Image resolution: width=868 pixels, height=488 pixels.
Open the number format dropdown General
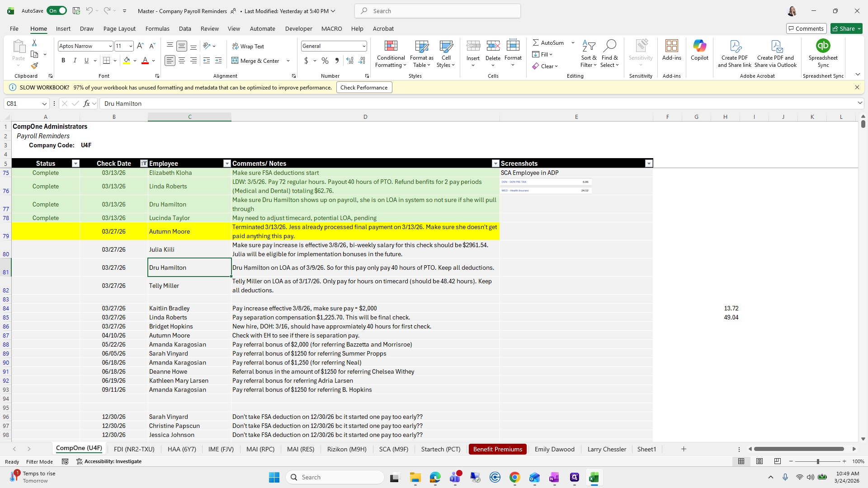point(363,46)
